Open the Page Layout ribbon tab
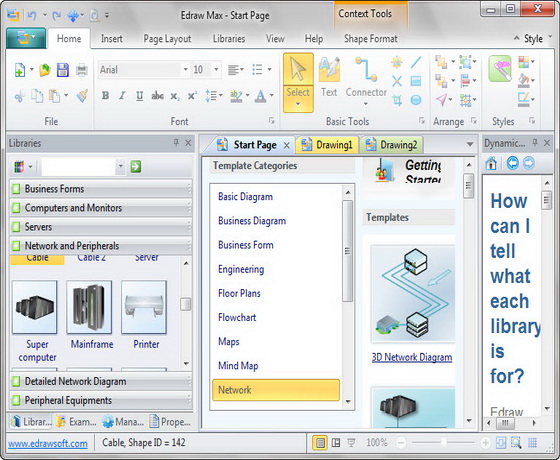 pyautogui.click(x=167, y=39)
